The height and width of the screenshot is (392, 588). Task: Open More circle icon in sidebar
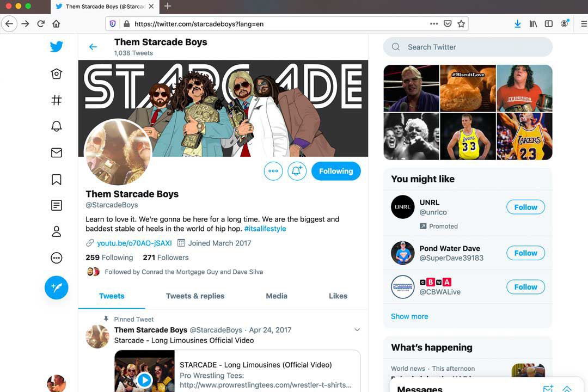click(56, 258)
